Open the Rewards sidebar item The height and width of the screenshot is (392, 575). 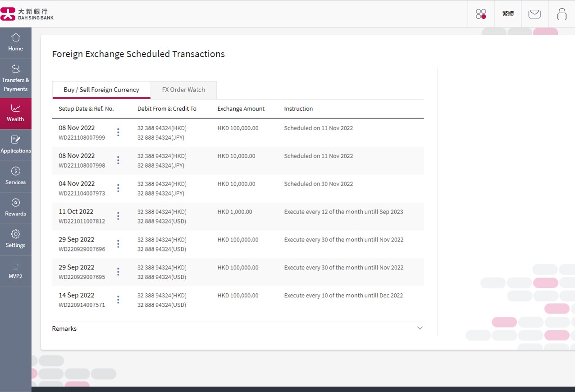[16, 208]
